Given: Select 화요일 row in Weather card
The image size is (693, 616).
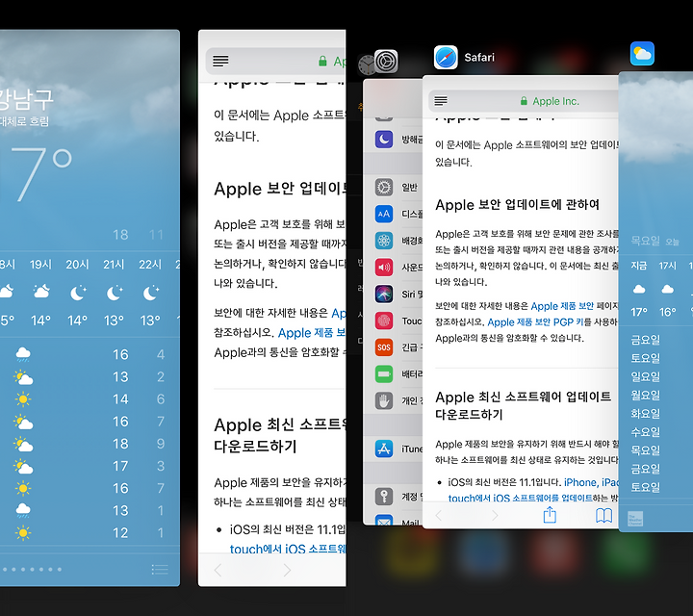Looking at the screenshot, I should tap(645, 414).
